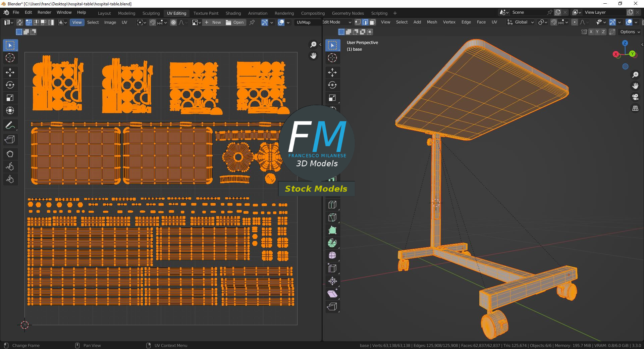Switch perspective/orthographic with the grid icon
The height and width of the screenshot is (349, 644).
tap(635, 108)
